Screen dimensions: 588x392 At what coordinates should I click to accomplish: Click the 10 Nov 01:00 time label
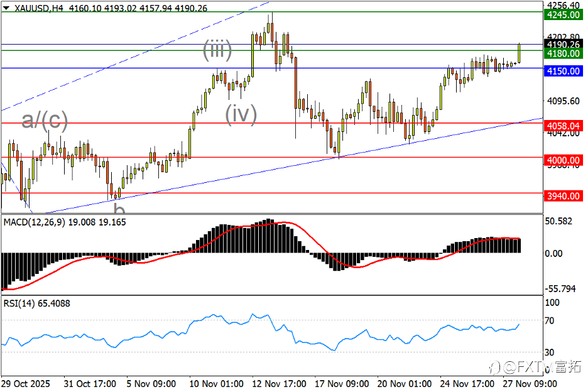click(x=216, y=384)
